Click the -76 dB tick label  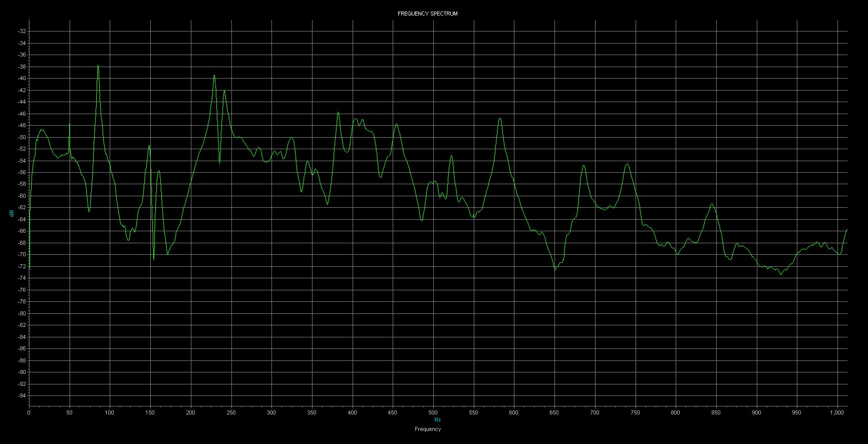22,290
